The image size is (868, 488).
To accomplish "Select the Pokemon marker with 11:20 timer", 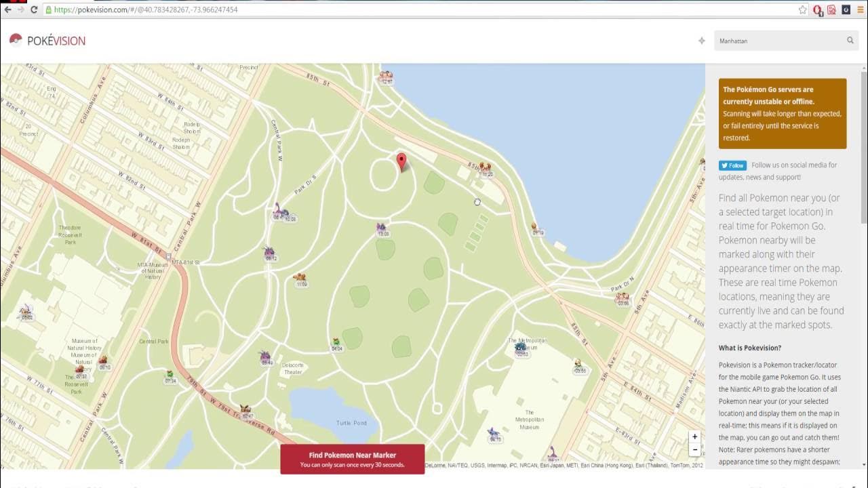I will (x=486, y=169).
